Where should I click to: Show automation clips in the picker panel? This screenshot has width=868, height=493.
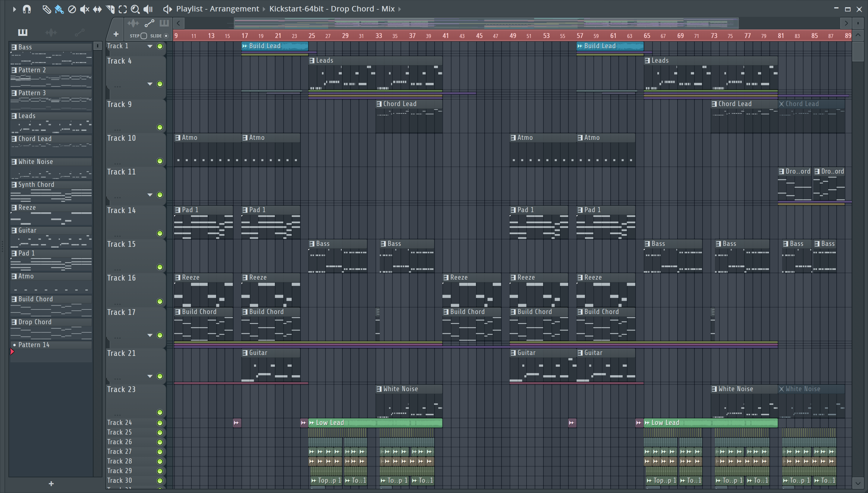[x=80, y=32]
